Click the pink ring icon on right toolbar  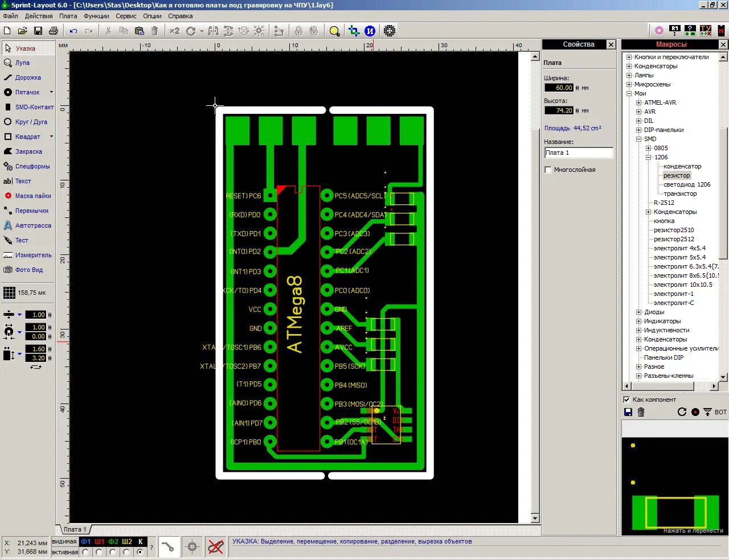tap(659, 31)
